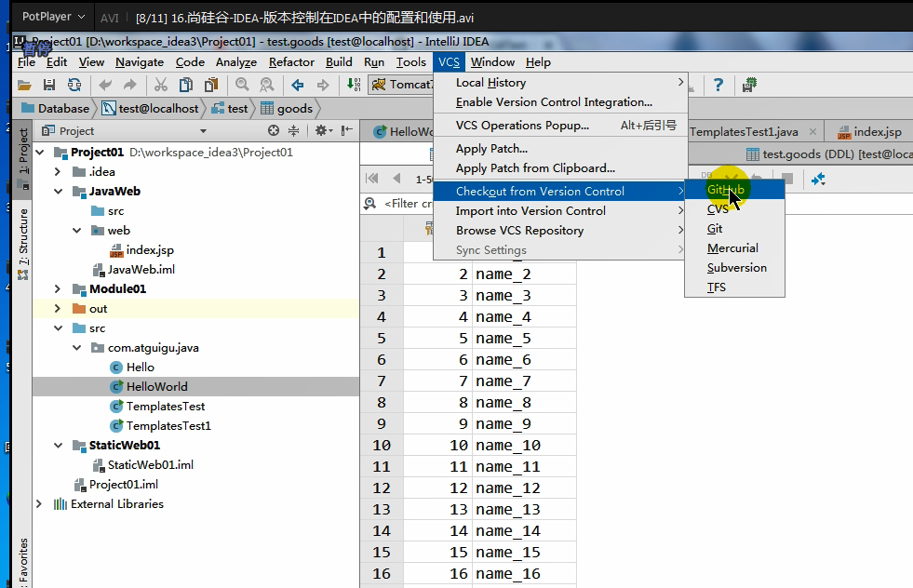Go to first page of table rows
Image resolution: width=913 pixels, height=588 pixels.
point(372,179)
